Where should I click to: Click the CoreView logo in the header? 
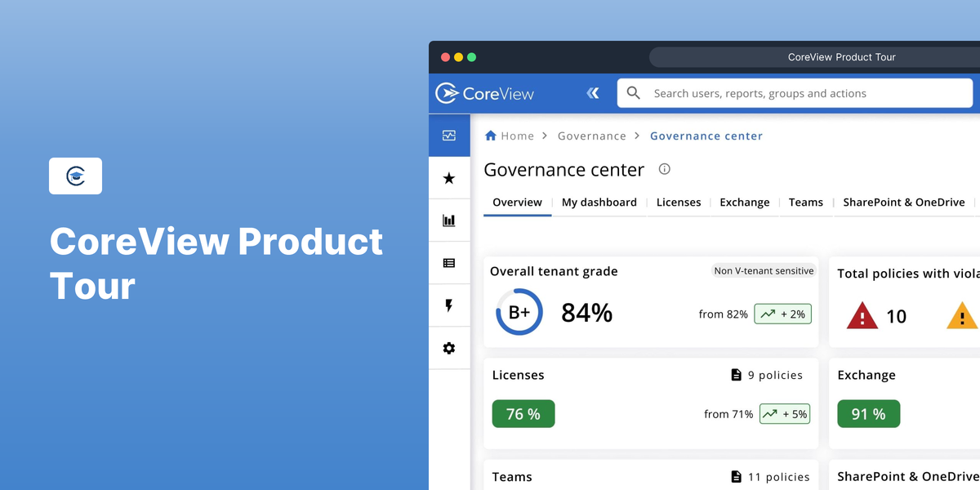(x=483, y=93)
